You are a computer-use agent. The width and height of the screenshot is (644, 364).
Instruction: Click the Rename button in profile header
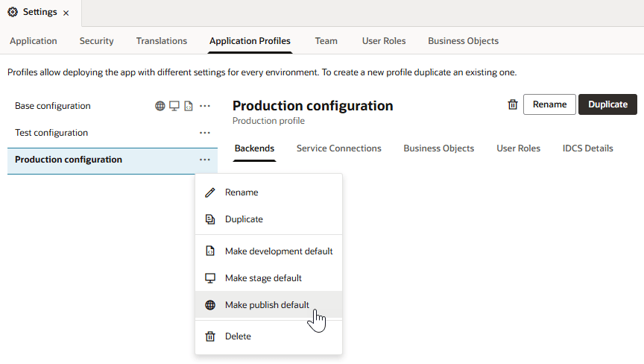549,104
